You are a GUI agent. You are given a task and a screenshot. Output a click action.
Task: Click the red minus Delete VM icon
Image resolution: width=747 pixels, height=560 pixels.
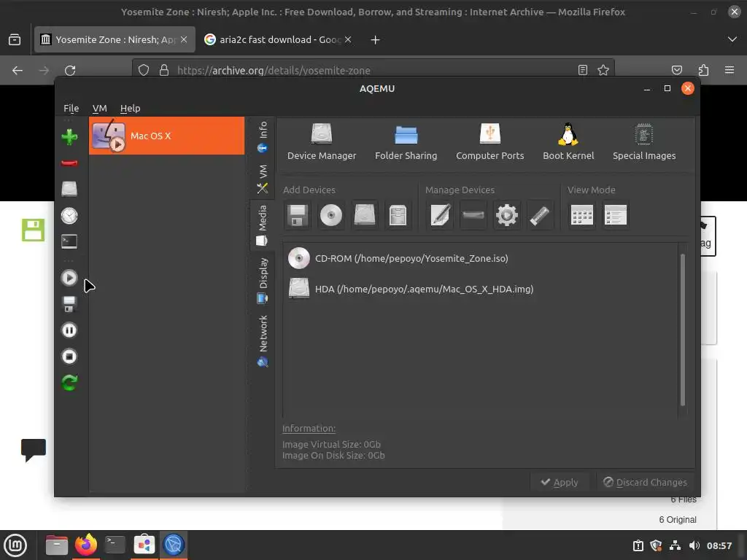[69, 163]
